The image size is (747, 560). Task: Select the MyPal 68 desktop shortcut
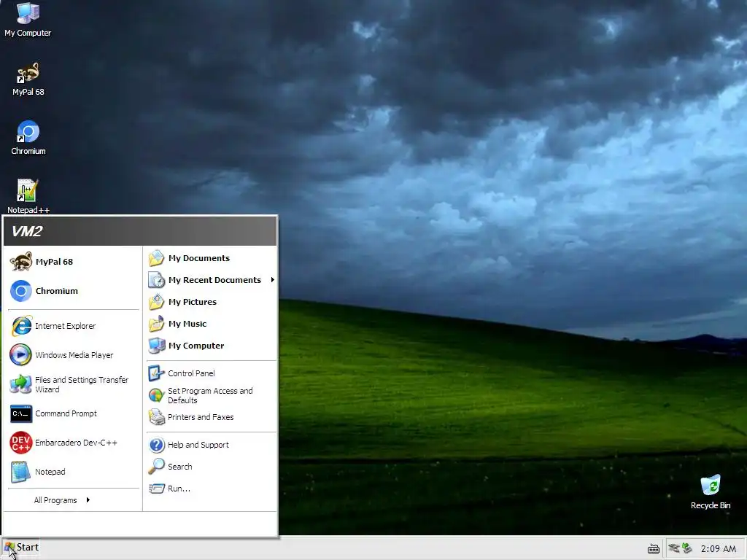coord(28,79)
